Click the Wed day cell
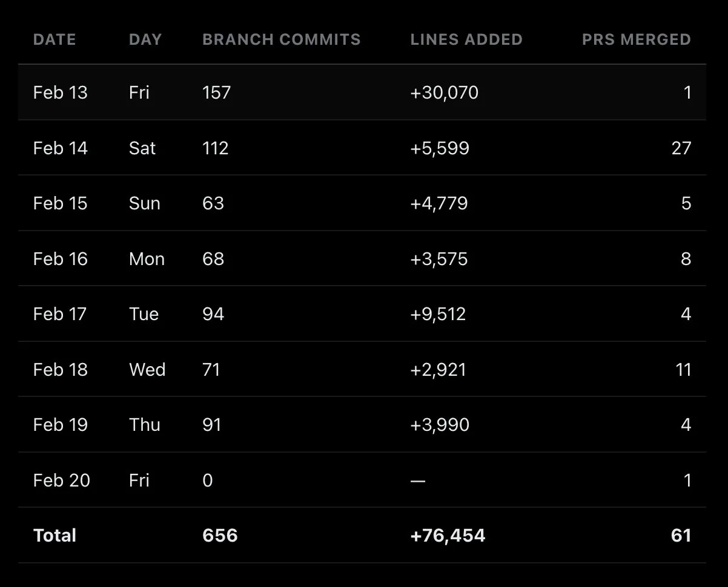The image size is (728, 587). click(147, 370)
